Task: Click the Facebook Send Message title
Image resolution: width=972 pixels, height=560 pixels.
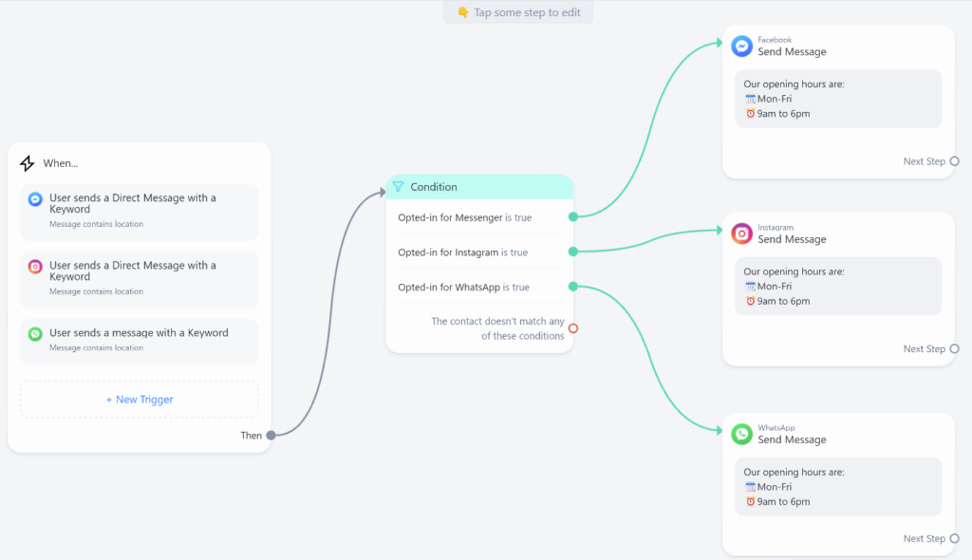Action: click(792, 51)
